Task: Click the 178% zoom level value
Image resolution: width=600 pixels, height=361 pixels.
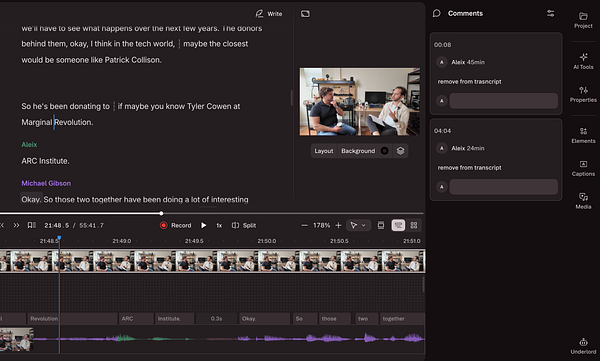Action: [x=321, y=225]
